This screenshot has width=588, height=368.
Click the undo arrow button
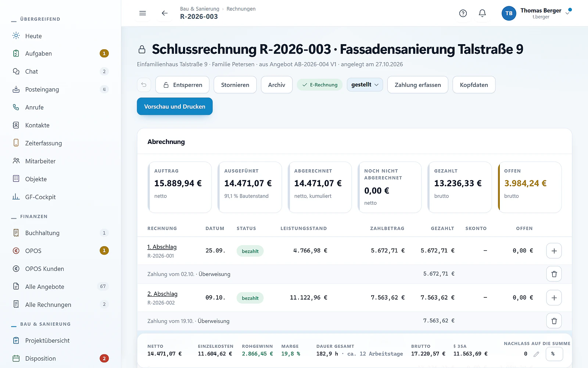coord(144,85)
